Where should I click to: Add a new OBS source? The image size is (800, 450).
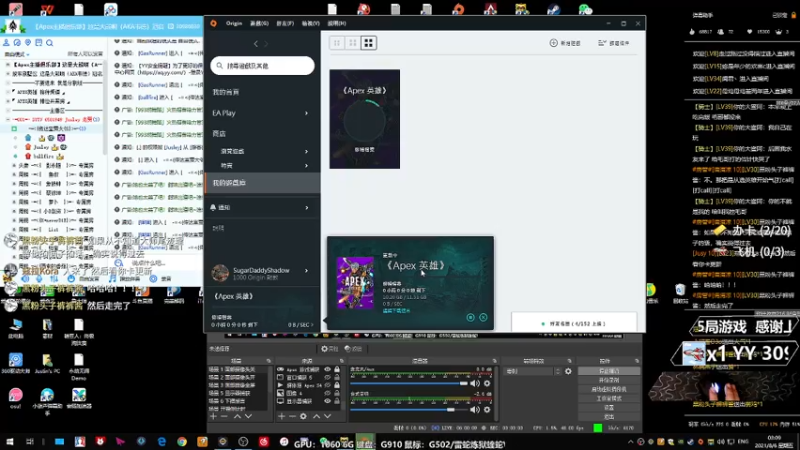281,416
